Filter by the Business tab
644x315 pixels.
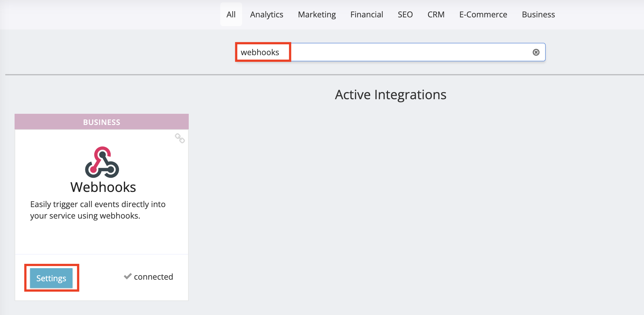pyautogui.click(x=538, y=15)
